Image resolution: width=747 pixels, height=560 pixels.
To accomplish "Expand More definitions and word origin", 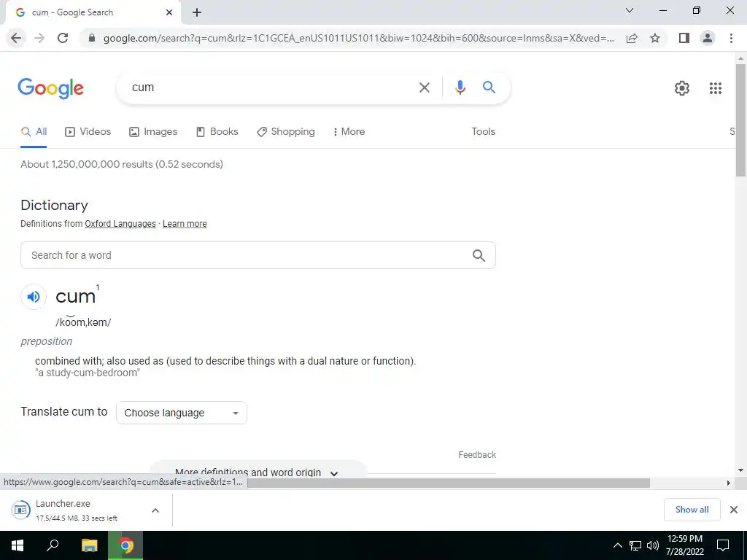I will [x=258, y=472].
